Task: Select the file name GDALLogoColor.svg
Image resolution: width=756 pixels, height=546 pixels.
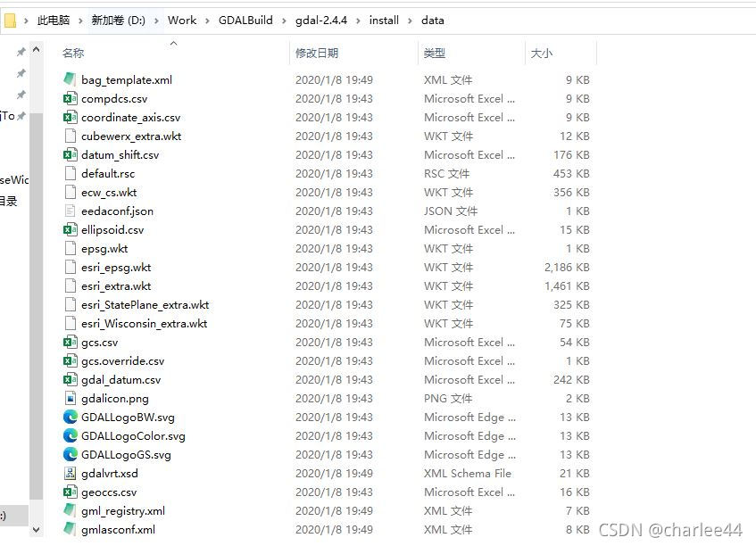Action: [x=133, y=435]
